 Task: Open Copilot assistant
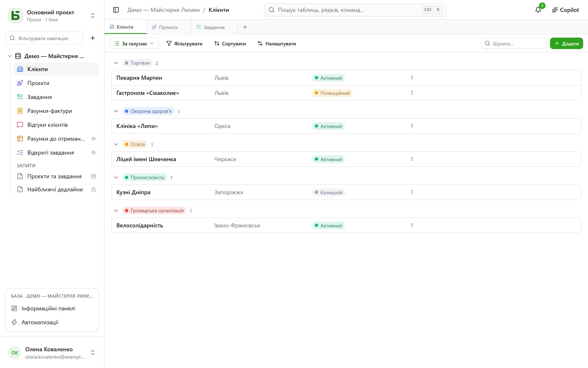click(566, 10)
